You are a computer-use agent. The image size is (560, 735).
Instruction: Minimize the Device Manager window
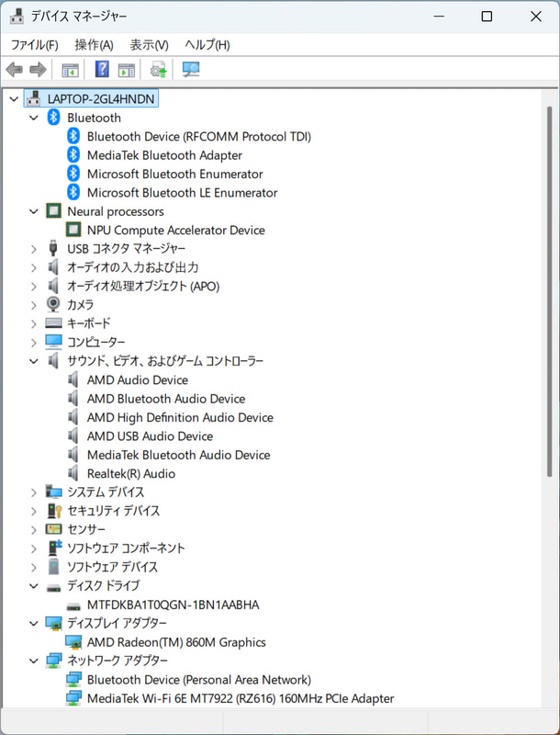[439, 17]
